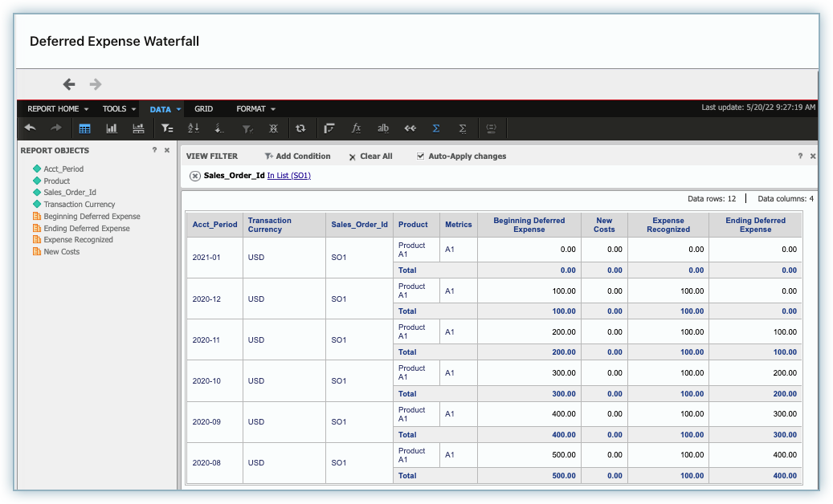Insert new metric with fx icon
This screenshot has width=833, height=504.
356,128
